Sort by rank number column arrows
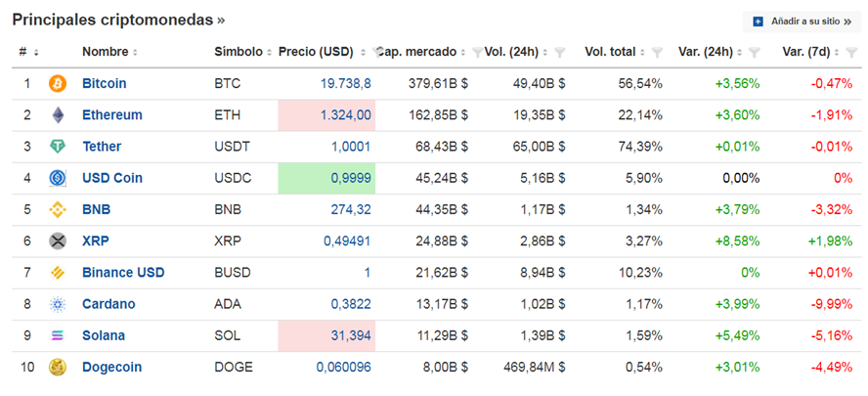Image resolution: width=868 pixels, height=396 pixels. point(36,53)
